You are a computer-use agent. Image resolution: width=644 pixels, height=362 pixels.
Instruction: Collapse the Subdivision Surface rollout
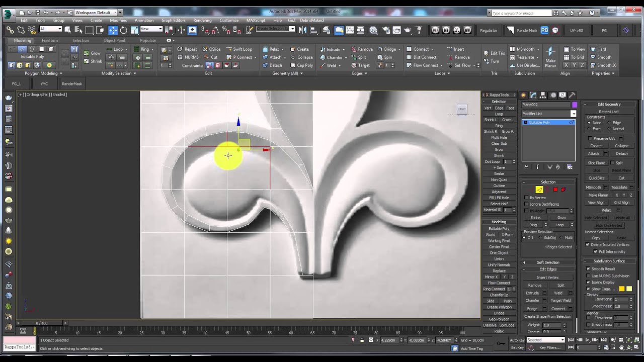pyautogui.click(x=609, y=261)
